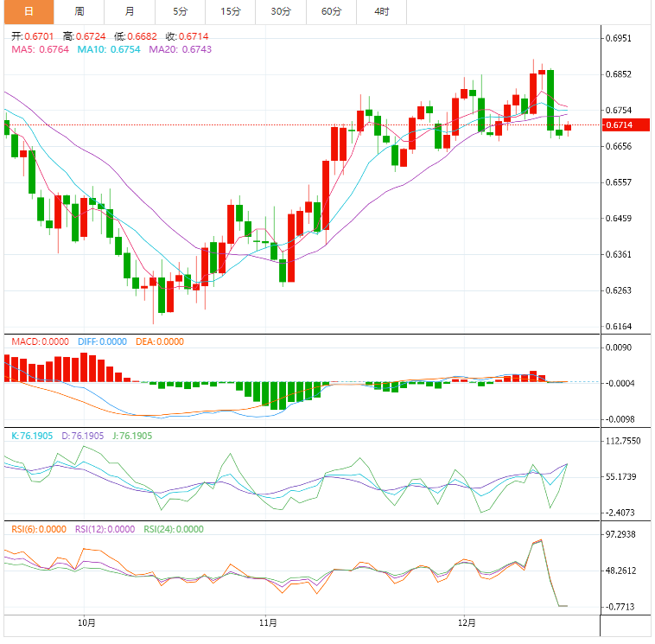Screen dimensions: 655x644
Task: Click the 11月 date marker on time axis
Action: pyautogui.click(x=268, y=622)
